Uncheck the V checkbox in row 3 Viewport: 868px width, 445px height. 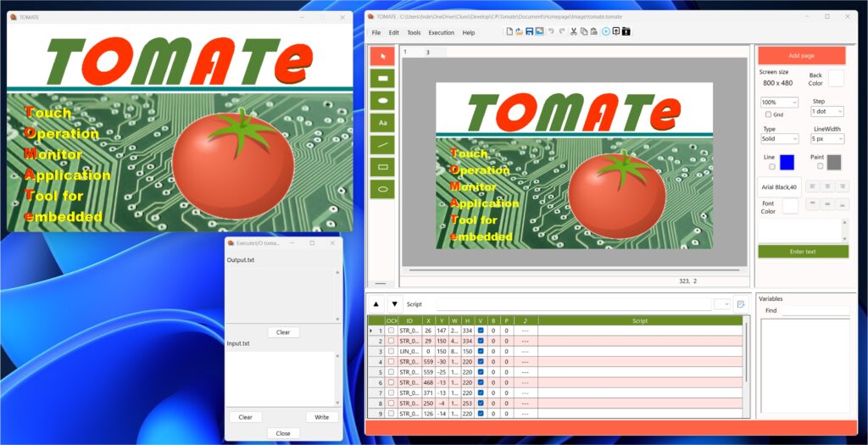[481, 351]
